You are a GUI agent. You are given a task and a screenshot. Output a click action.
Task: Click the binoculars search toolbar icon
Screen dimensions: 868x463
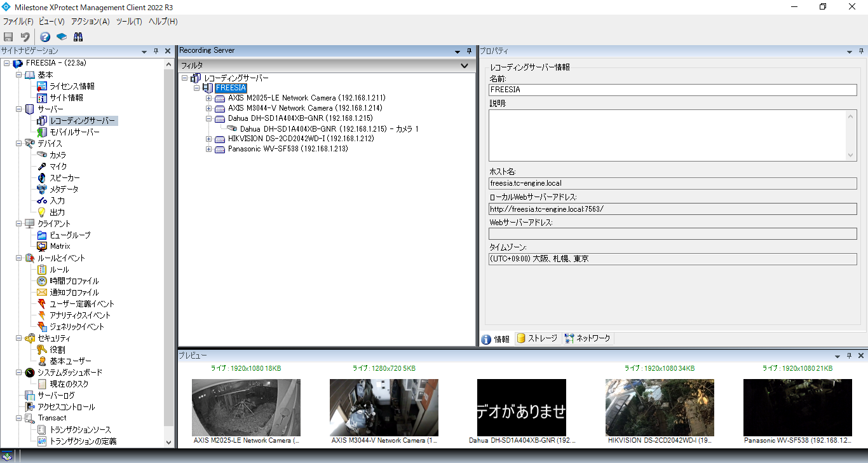78,37
